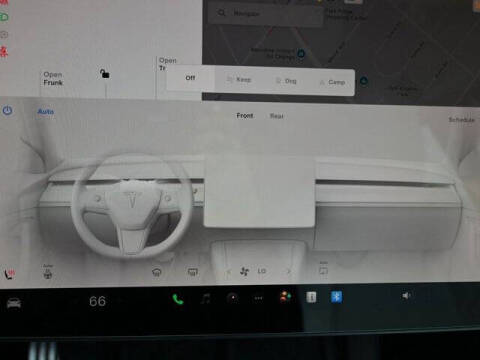The height and width of the screenshot is (360, 480).
Task: Toggle the front windshield defrost icon
Action: (157, 272)
